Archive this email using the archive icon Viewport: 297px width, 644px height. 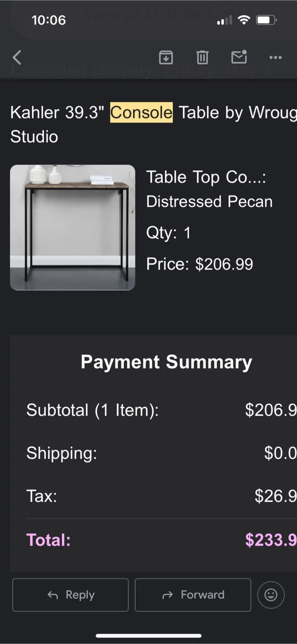point(166,57)
